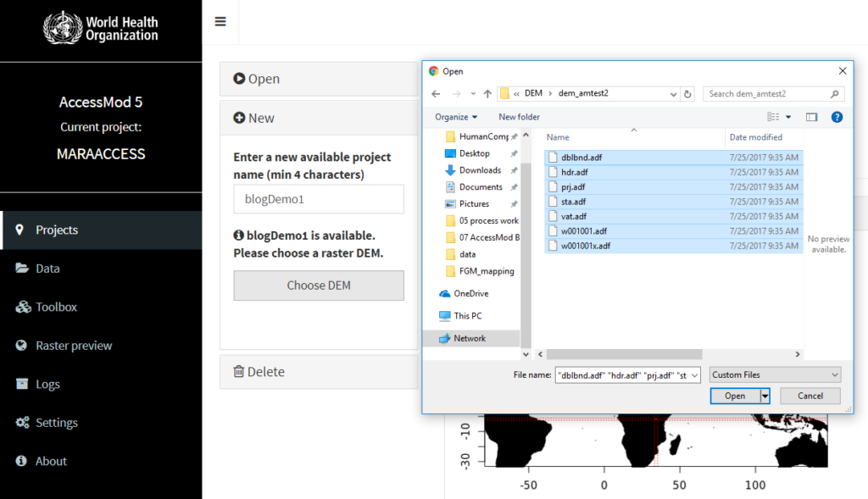This screenshot has height=499, width=868.
Task: Click the back arrow in the file dialog
Action: [436, 93]
